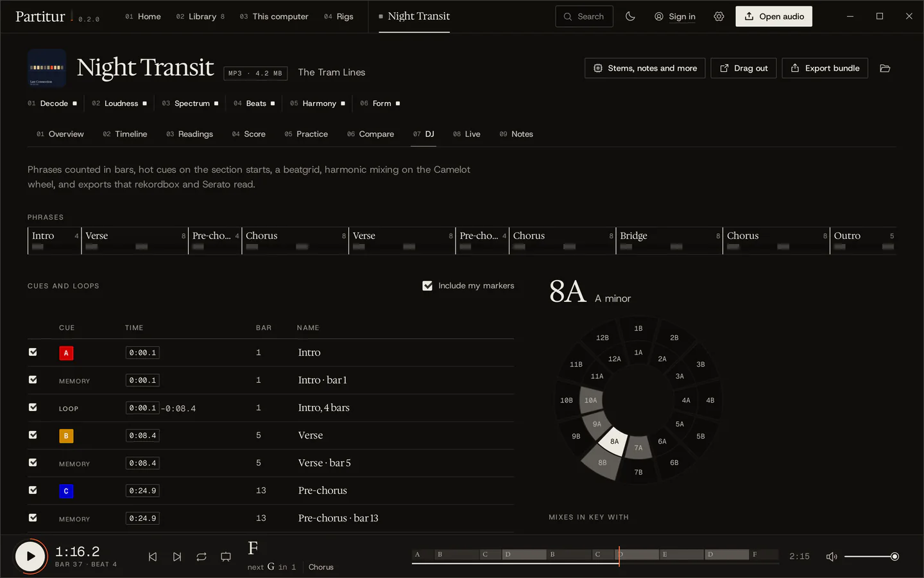Switch to the Overview tab
The image size is (924, 578).
coord(60,134)
